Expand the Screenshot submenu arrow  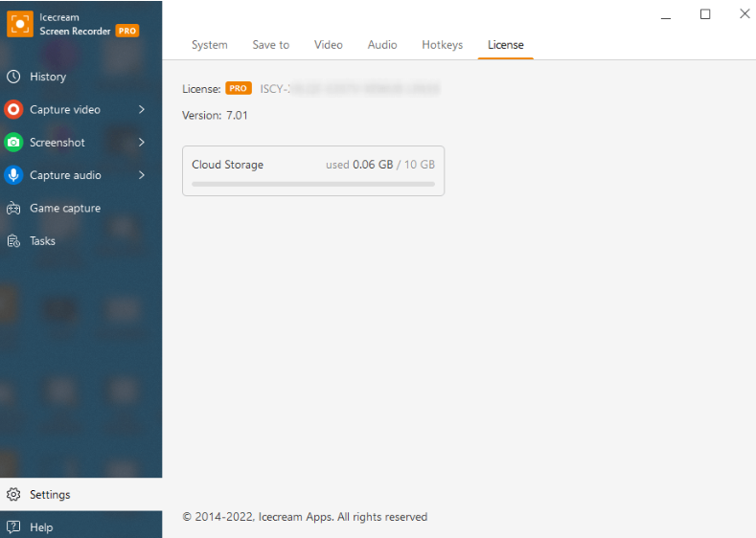click(142, 143)
